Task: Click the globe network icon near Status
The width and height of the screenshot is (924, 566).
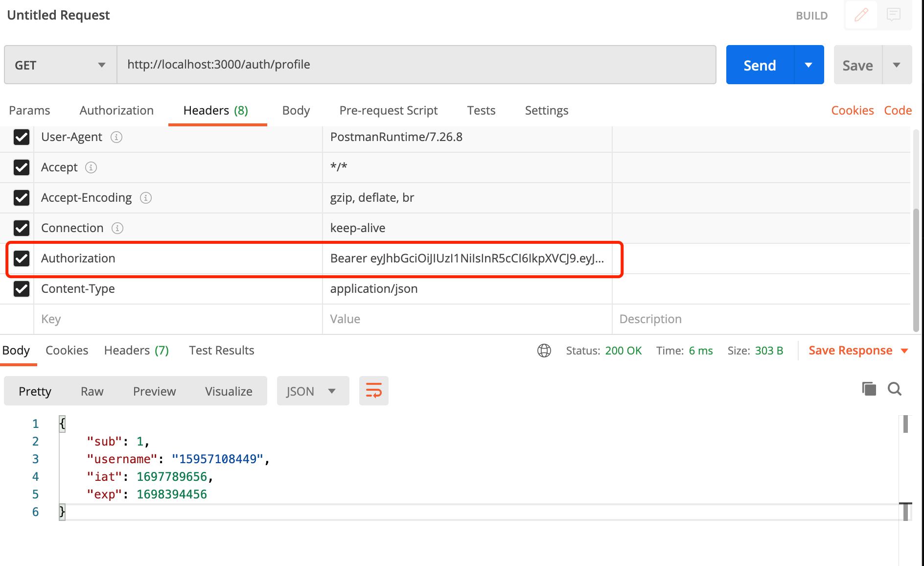Action: pos(544,351)
